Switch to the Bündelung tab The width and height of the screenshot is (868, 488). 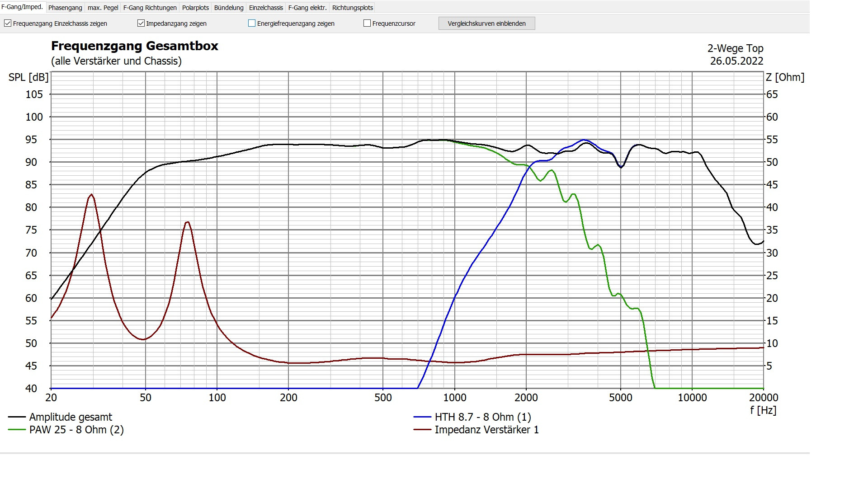click(229, 8)
